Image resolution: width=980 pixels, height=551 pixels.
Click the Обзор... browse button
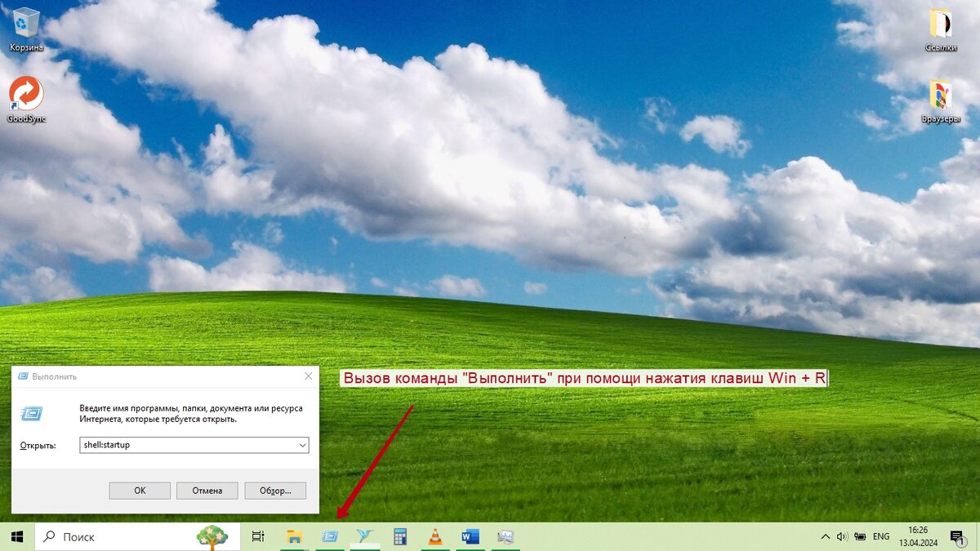[275, 491]
